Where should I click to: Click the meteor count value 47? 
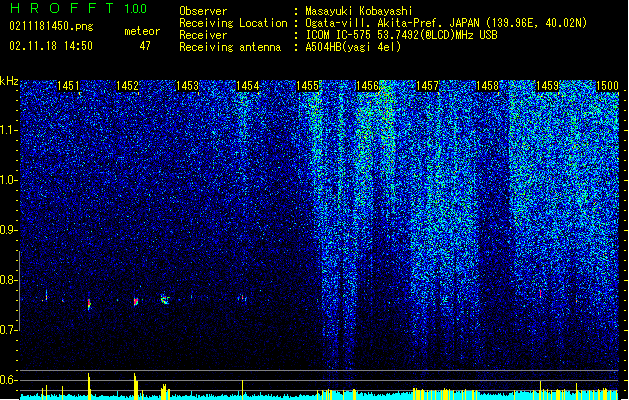pyautogui.click(x=145, y=46)
